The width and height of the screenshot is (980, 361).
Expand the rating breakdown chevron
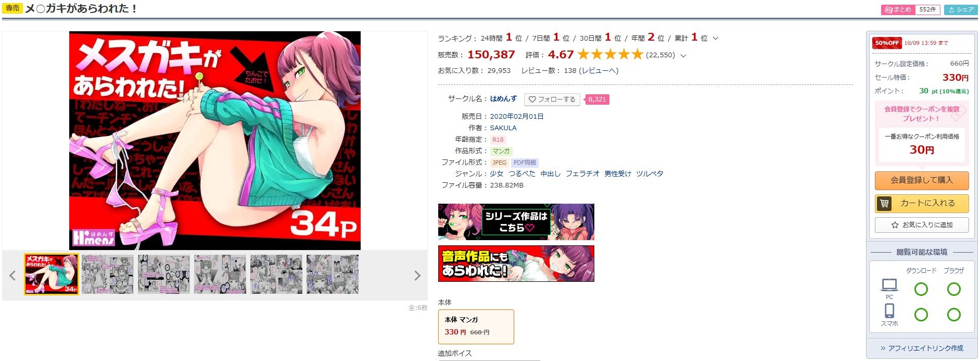pos(683,55)
